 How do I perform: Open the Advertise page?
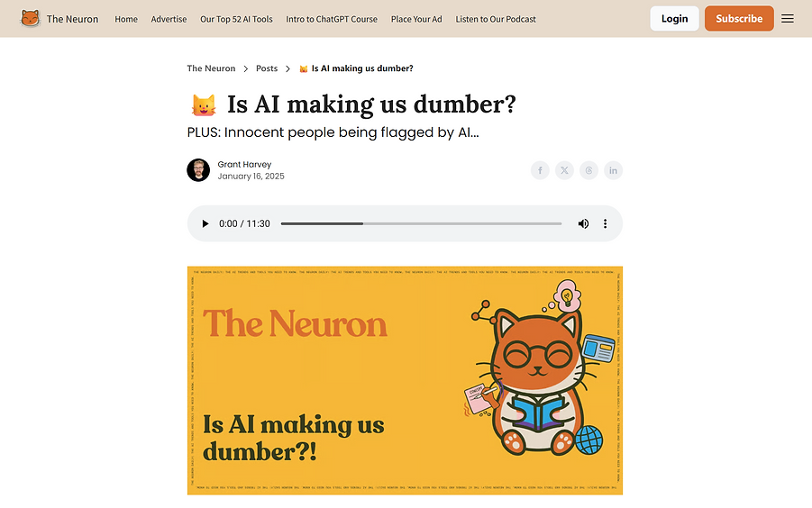click(169, 19)
